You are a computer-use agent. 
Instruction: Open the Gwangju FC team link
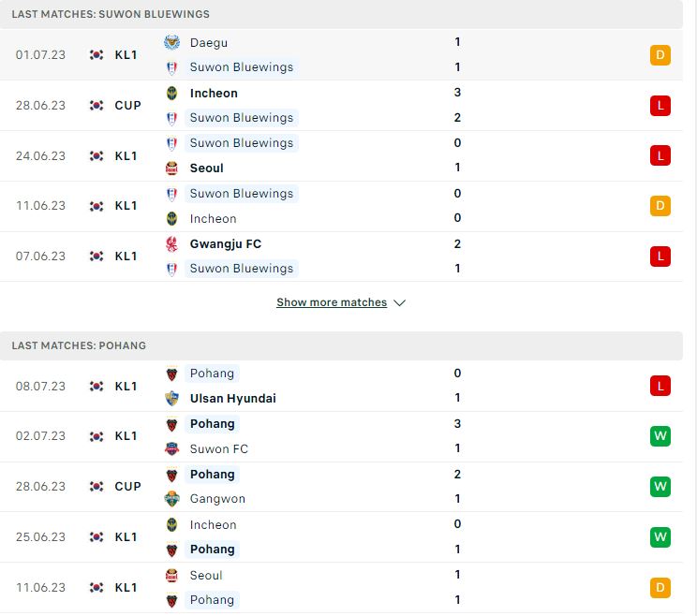pos(226,244)
